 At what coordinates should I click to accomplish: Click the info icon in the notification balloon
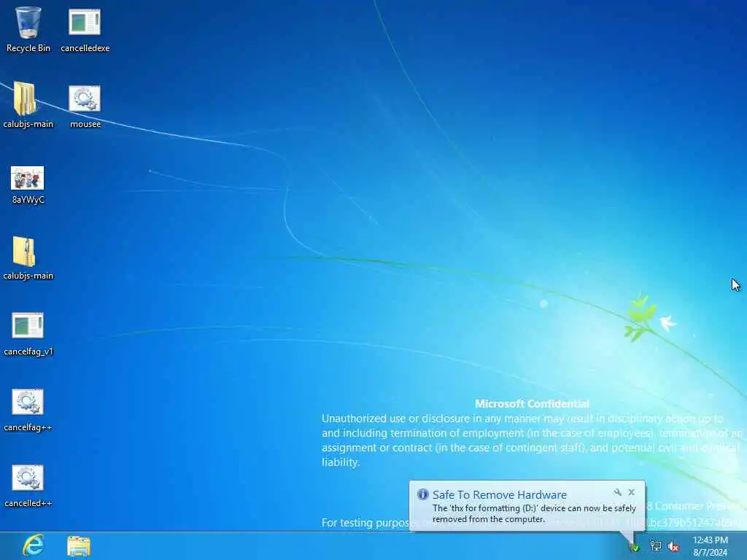click(422, 494)
